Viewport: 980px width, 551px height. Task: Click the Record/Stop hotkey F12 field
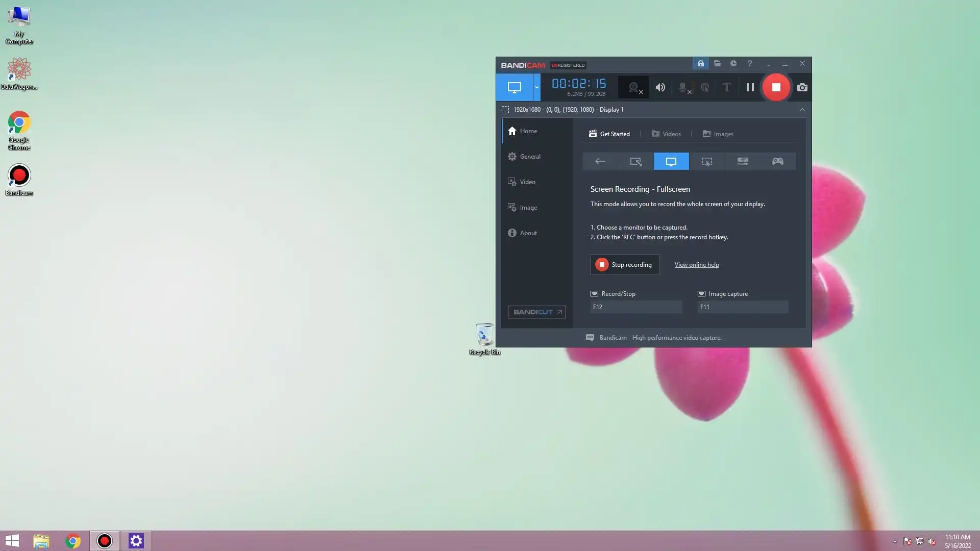coord(635,307)
